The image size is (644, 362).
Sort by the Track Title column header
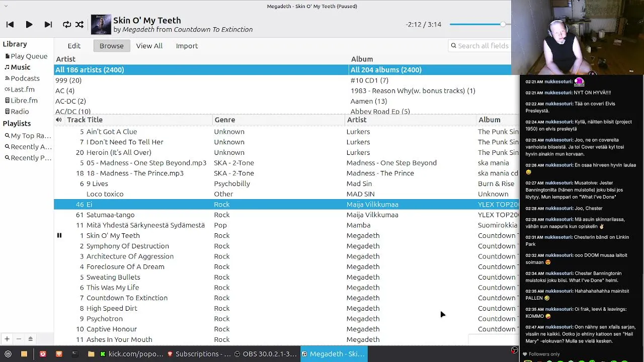click(138, 120)
